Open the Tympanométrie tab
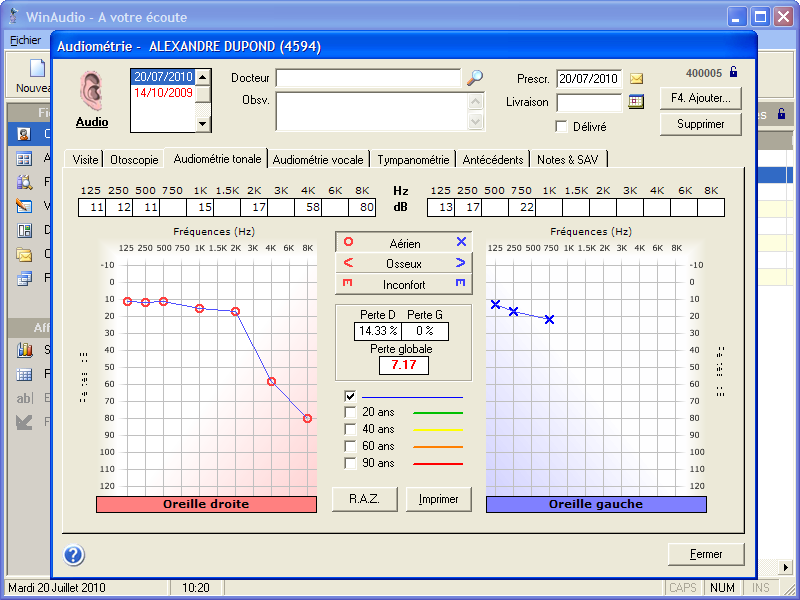Viewport: 800px width, 600px height. (x=413, y=160)
